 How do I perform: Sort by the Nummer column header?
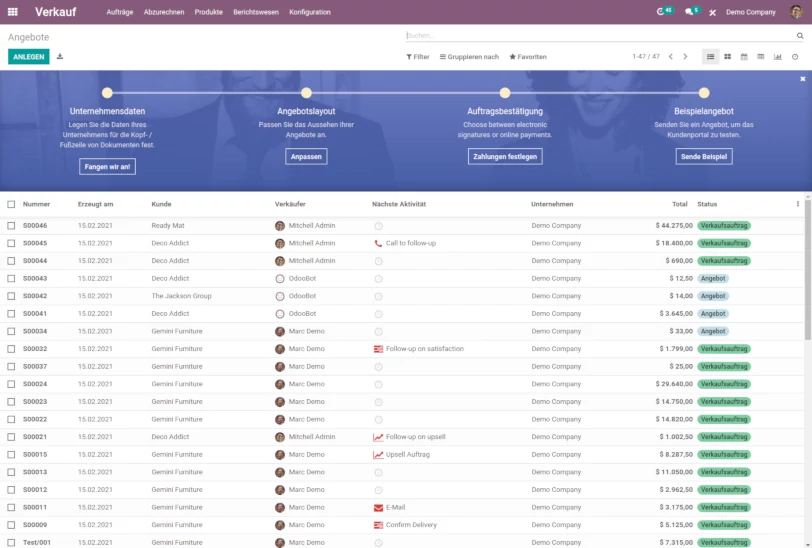tap(36, 204)
